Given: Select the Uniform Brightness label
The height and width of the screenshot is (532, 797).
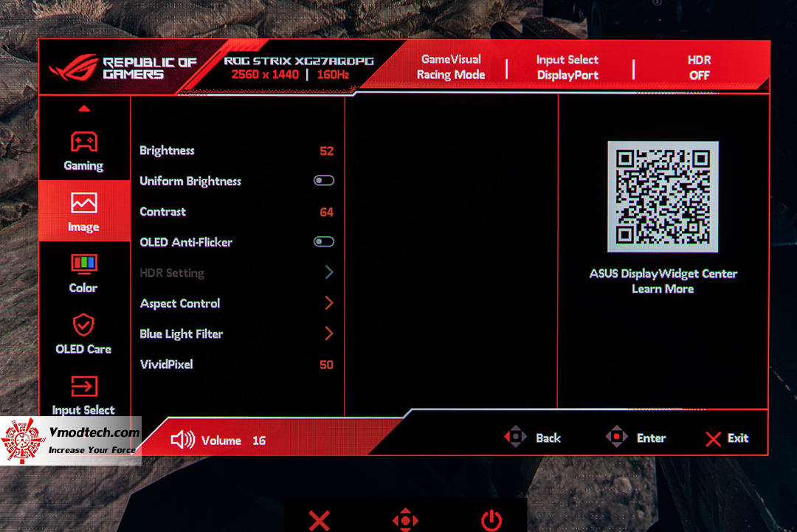Looking at the screenshot, I should pyautogui.click(x=190, y=182).
